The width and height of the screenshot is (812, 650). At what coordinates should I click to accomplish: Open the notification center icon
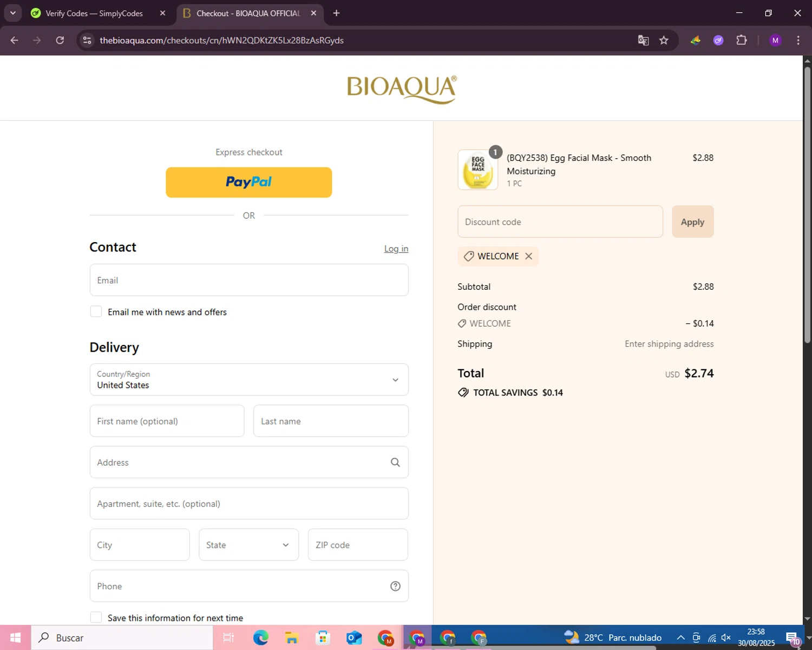coord(793,638)
